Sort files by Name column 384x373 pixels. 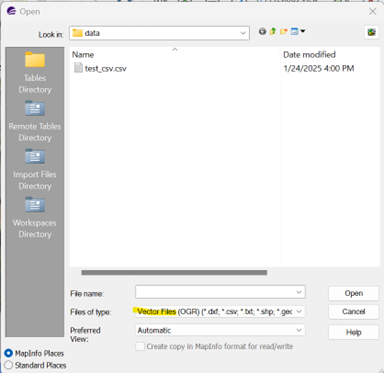tap(83, 54)
